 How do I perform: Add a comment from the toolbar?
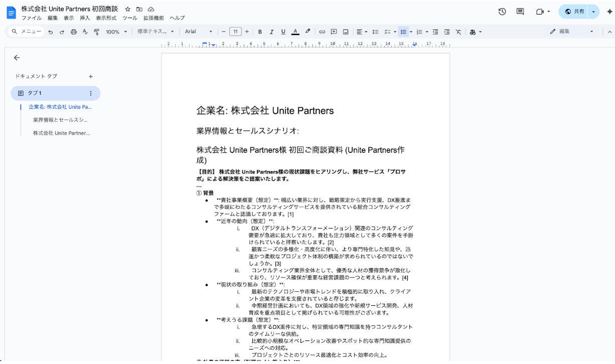[334, 32]
